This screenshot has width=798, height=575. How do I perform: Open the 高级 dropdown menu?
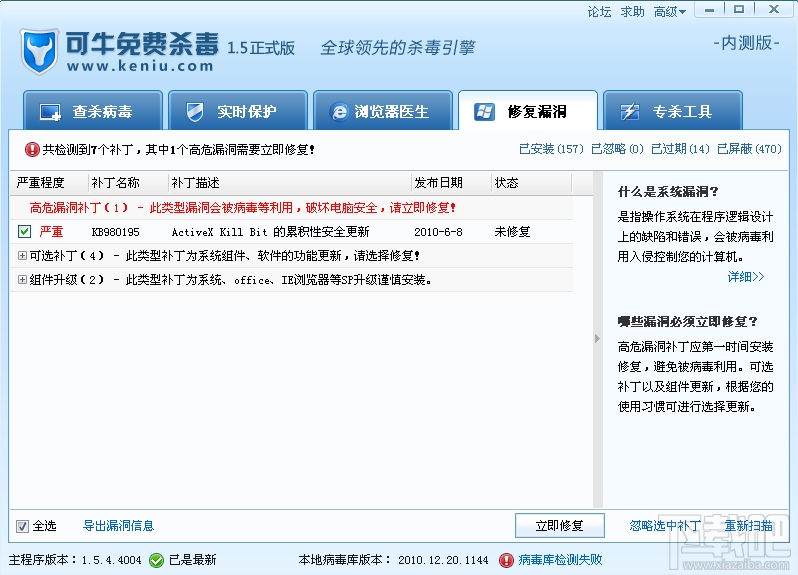[x=670, y=11]
